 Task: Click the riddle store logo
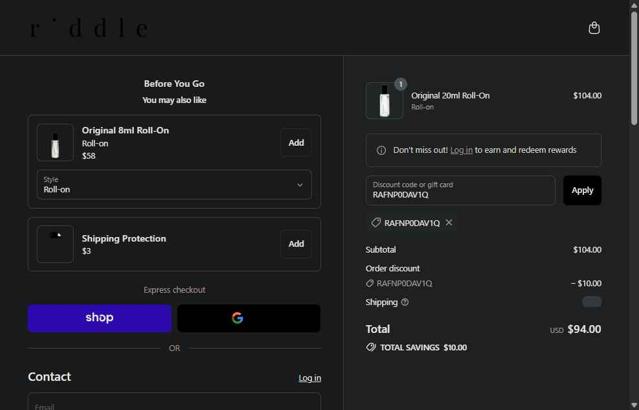point(89,29)
